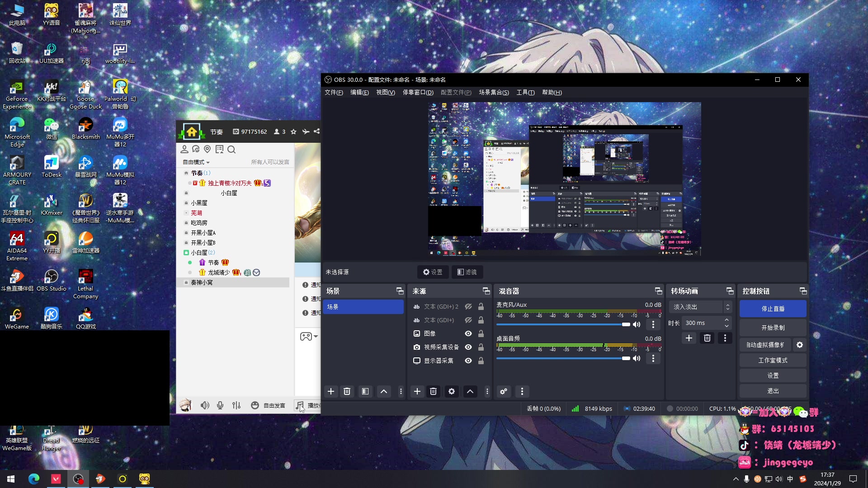
Task: Mute the 麦克风/Aux channel
Action: click(637, 324)
